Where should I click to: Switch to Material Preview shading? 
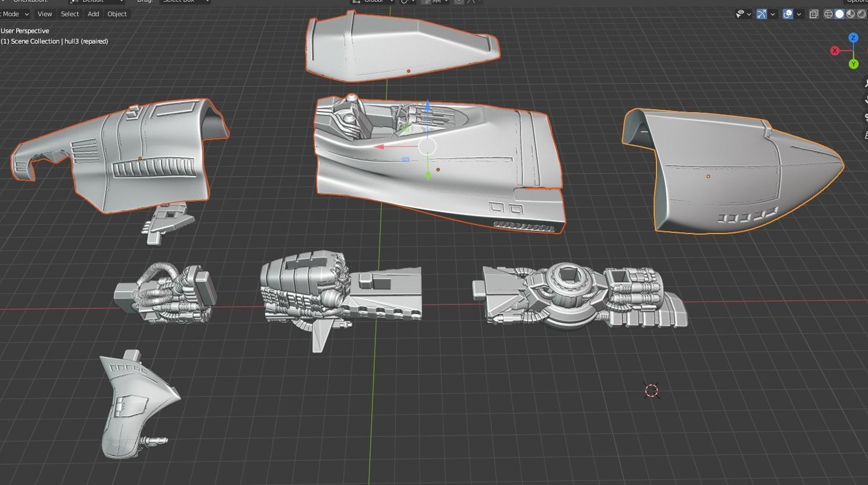coord(851,14)
